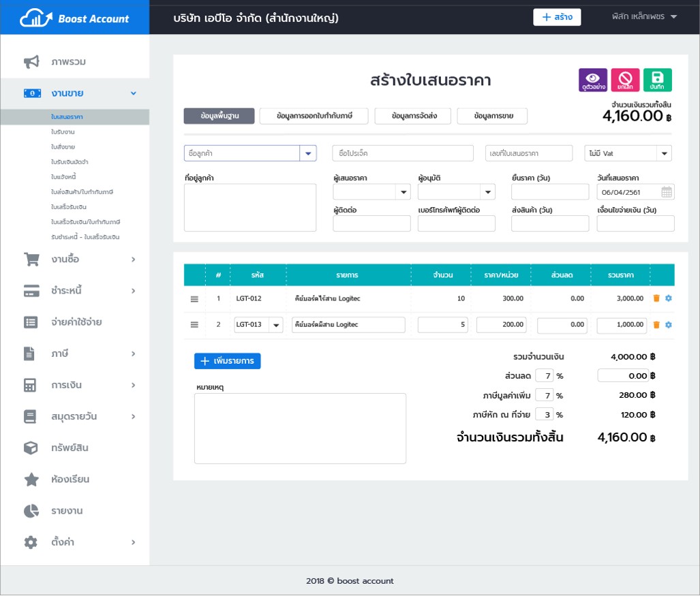This screenshot has height=596, width=700.
Task: Expand the LGT-013 product code dropdown
Action: (276, 325)
